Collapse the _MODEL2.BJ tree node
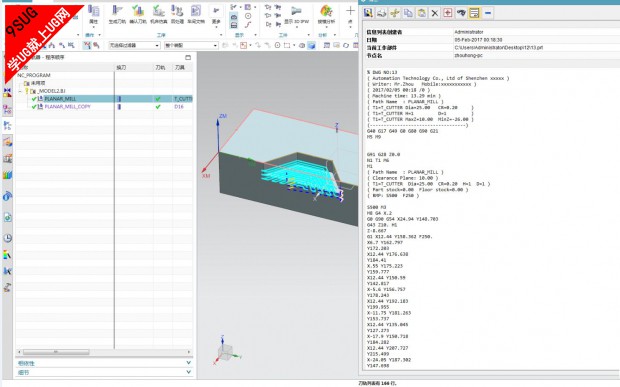620x387 pixels. click(x=20, y=91)
